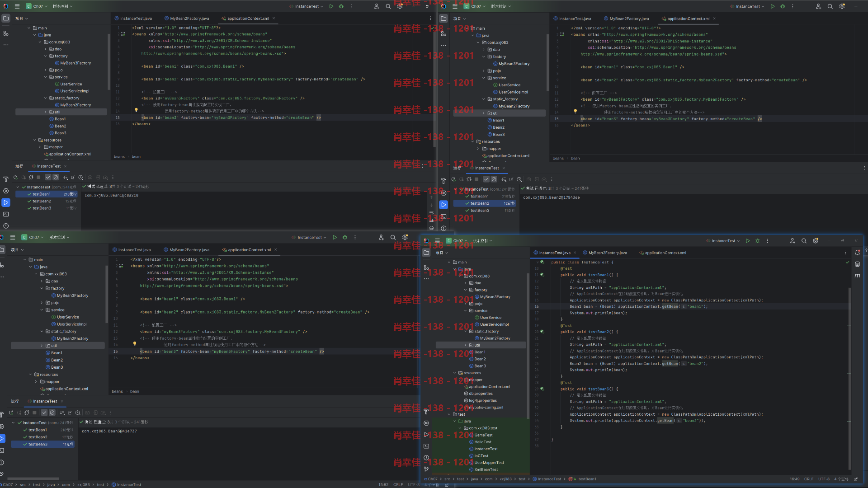The height and width of the screenshot is (488, 868).
Task: Click gutter run icon beside testBean3 method
Action: (542, 389)
